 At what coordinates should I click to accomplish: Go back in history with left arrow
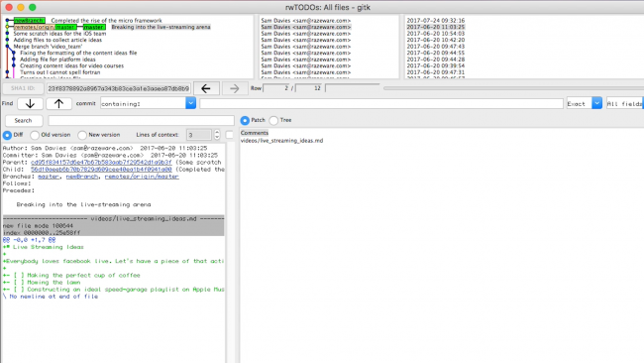click(x=206, y=88)
